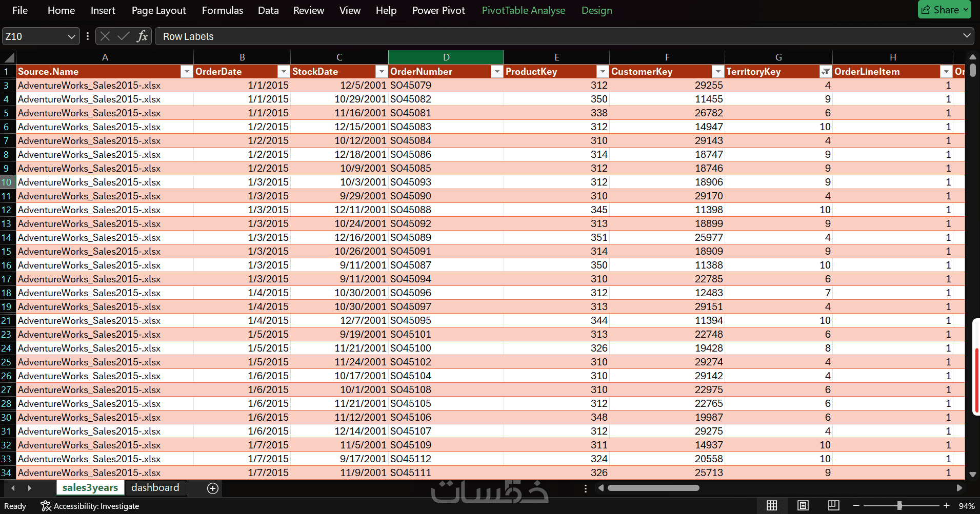Click Accessibility: Investigate in status bar

[90, 506]
